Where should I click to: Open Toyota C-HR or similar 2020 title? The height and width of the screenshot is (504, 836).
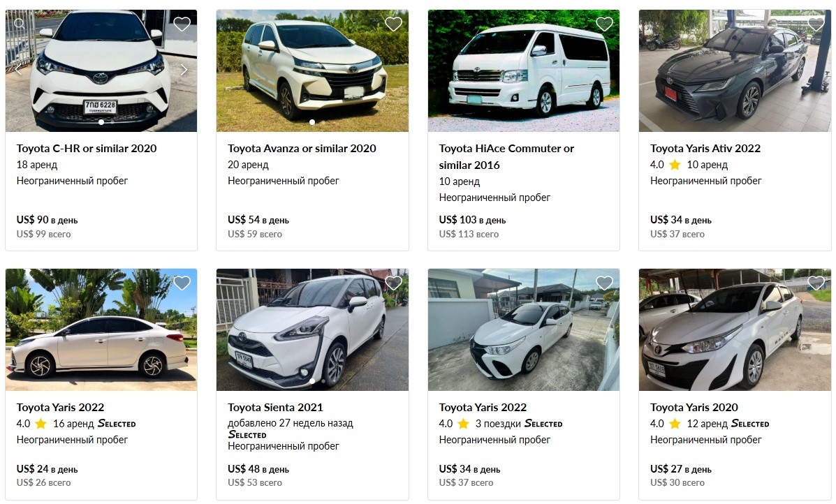(x=87, y=148)
